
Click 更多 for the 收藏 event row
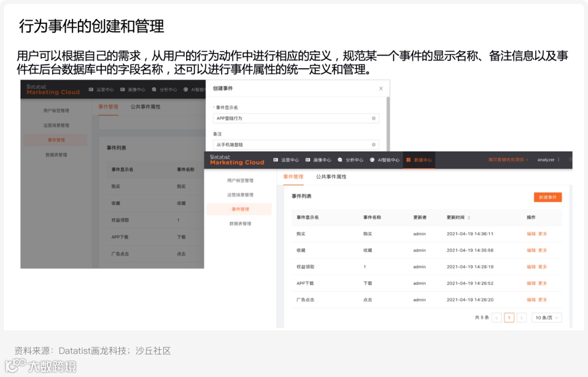point(543,250)
